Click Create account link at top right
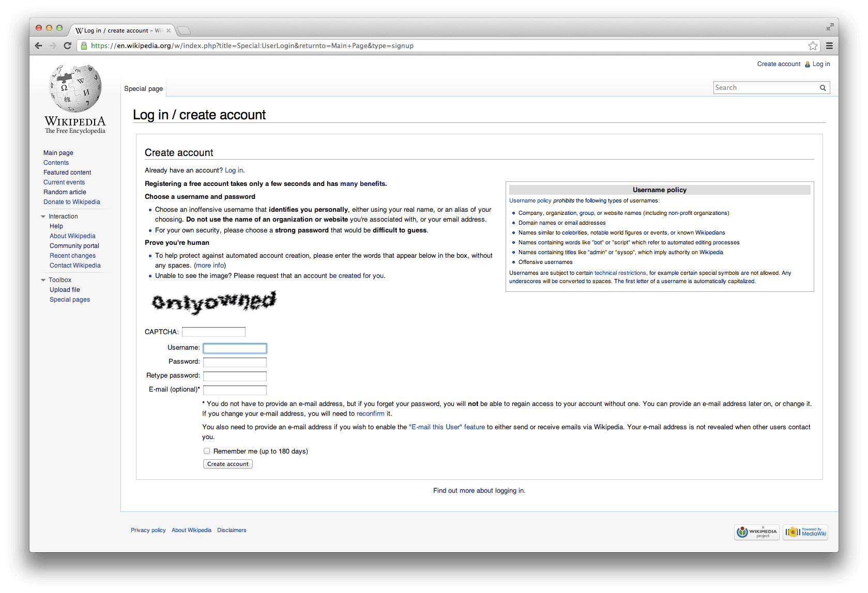The image size is (868, 593). pyautogui.click(x=779, y=64)
